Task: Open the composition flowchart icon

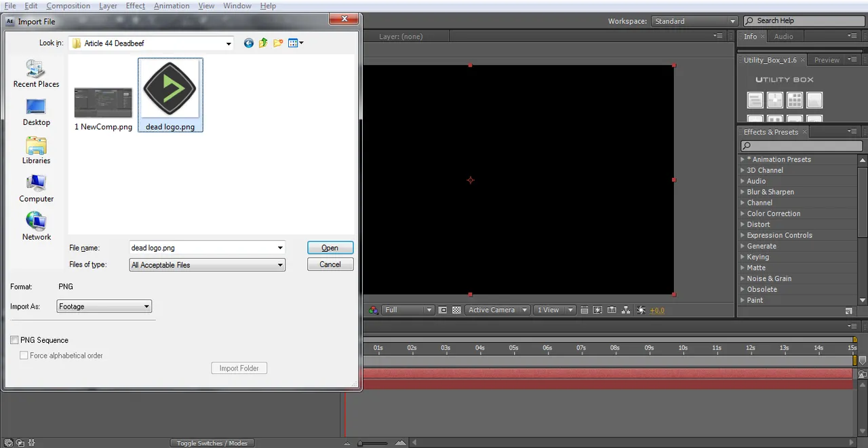Action: coord(626,310)
